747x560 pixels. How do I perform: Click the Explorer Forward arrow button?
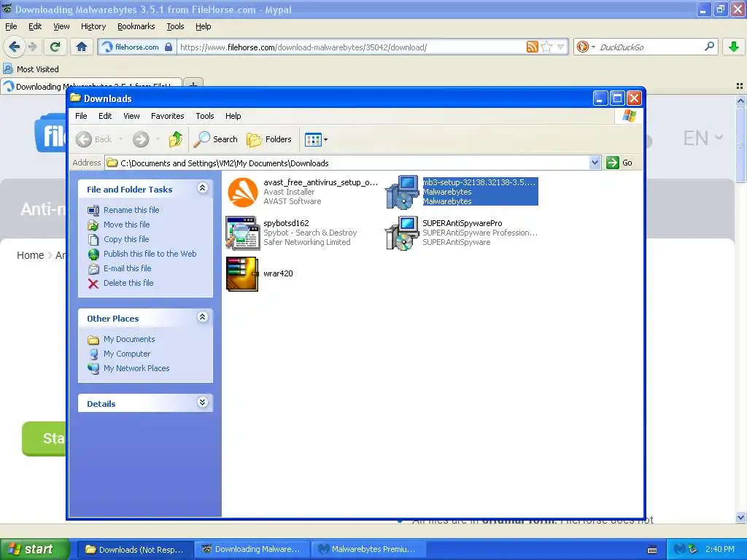click(x=141, y=139)
